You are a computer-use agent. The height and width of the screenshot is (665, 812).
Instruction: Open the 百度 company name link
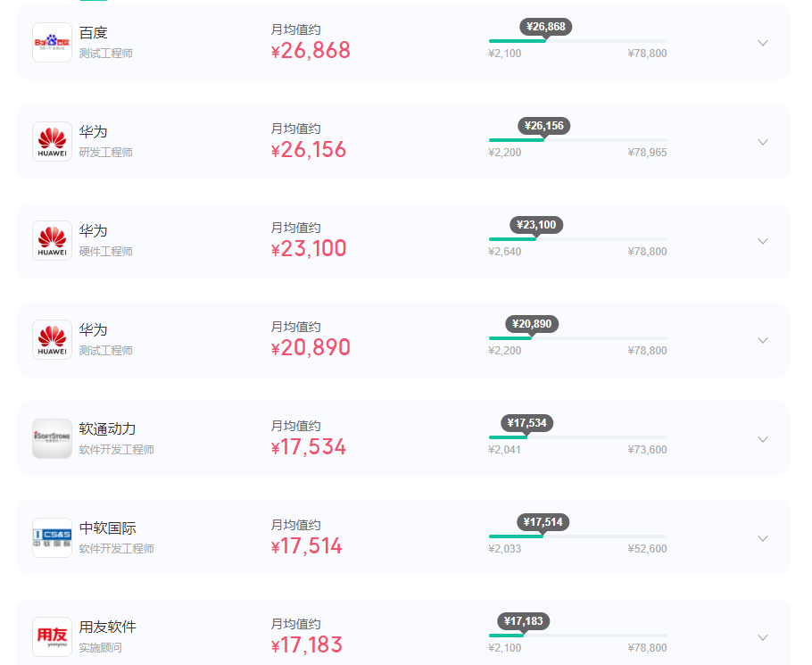click(x=94, y=33)
